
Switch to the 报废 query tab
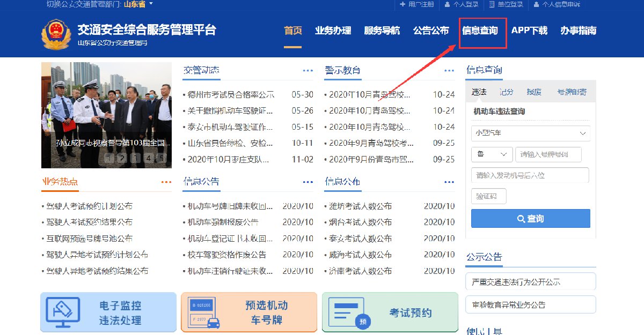(x=534, y=92)
